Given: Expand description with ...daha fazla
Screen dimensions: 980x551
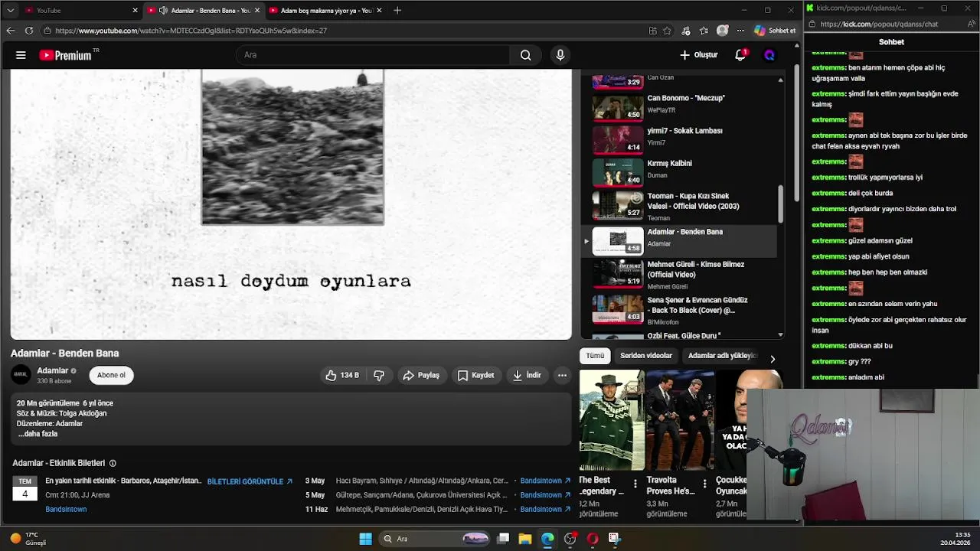Looking at the screenshot, I should (x=38, y=434).
